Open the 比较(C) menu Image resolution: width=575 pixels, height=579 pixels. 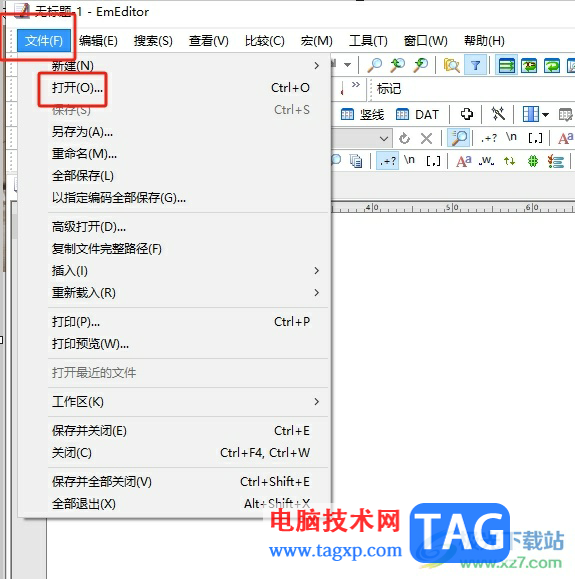(x=265, y=41)
